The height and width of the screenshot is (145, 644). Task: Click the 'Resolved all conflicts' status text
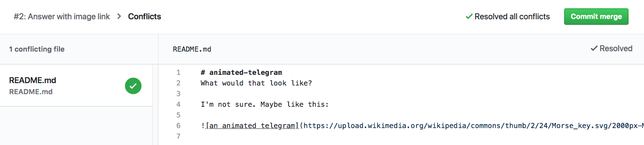click(512, 17)
